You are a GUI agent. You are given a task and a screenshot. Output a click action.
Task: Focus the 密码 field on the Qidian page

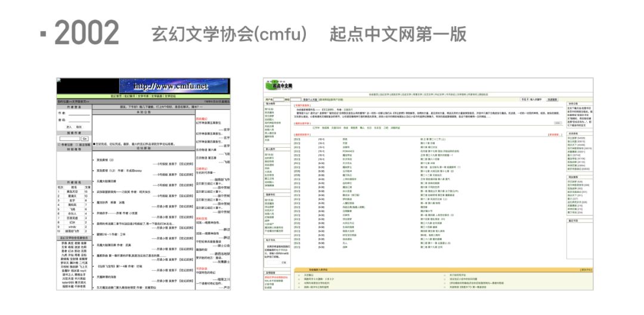[x=295, y=99]
